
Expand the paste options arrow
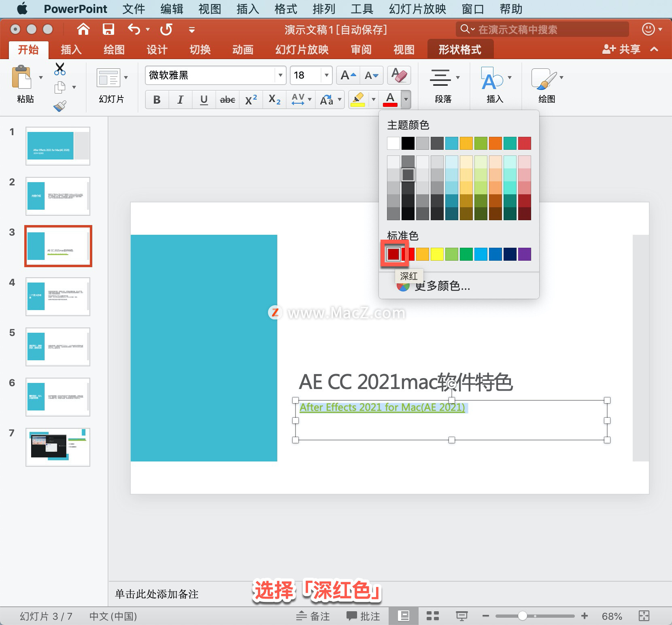(x=41, y=77)
